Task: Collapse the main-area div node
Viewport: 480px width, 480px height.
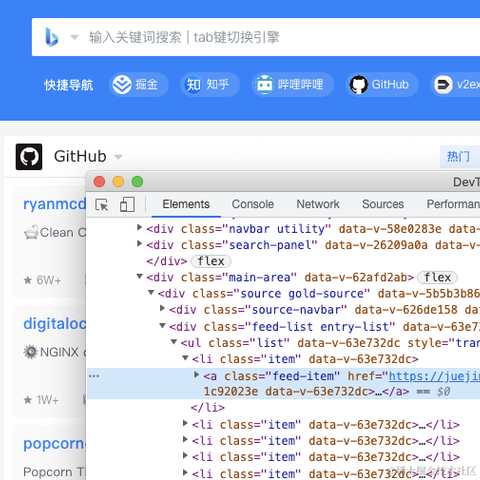Action: pyautogui.click(x=140, y=276)
